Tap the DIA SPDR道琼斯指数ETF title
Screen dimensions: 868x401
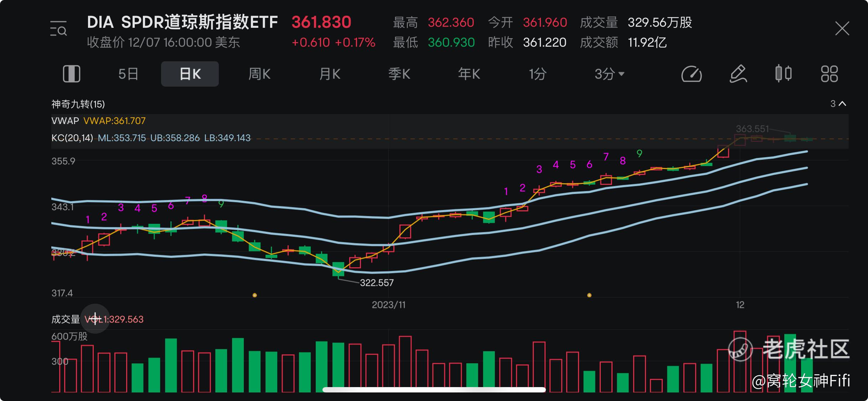182,22
